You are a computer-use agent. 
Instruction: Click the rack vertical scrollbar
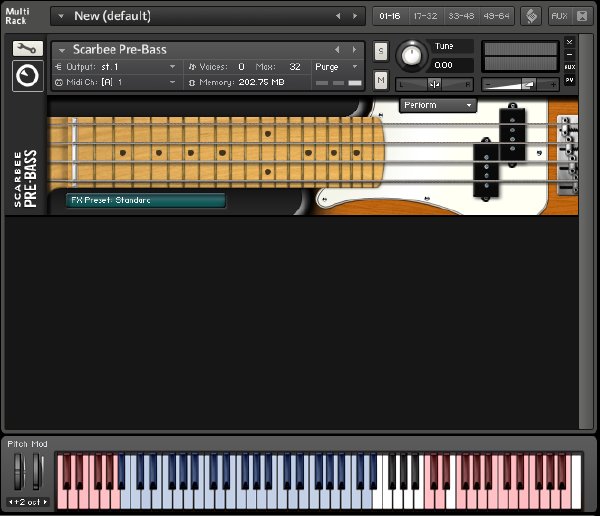tap(585, 232)
